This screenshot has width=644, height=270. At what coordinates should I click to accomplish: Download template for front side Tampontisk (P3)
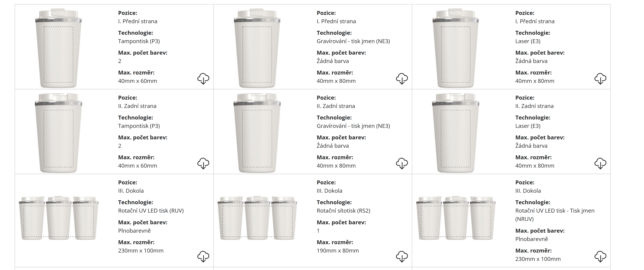coord(203,79)
